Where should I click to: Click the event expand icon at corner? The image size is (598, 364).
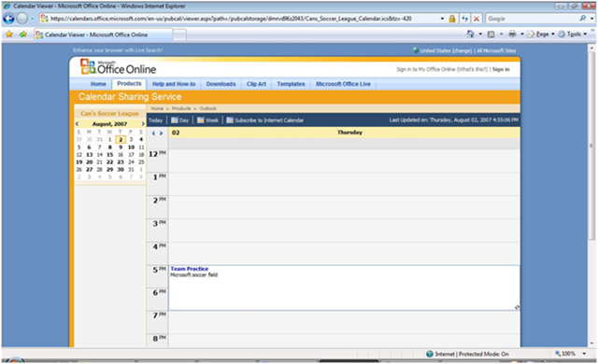coord(517,307)
